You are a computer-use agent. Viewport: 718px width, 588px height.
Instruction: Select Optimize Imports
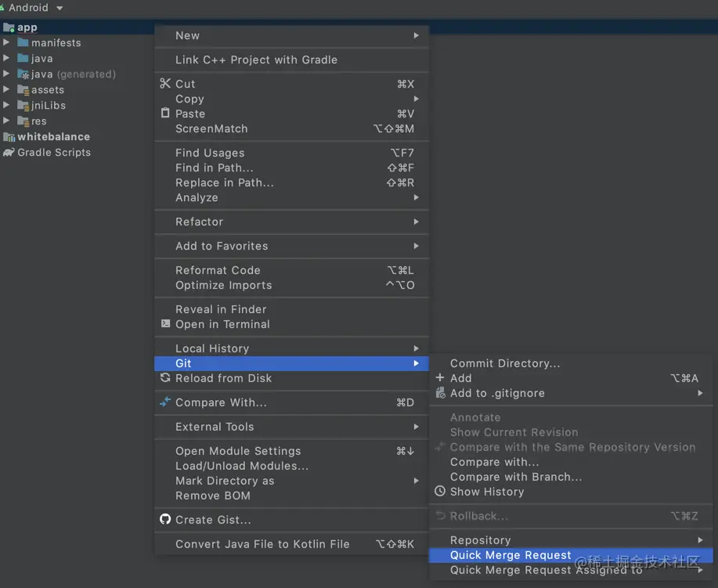[x=292, y=285]
